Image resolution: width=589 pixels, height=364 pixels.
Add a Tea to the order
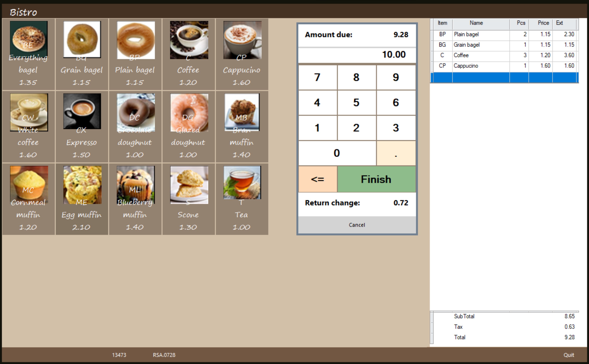tap(242, 199)
